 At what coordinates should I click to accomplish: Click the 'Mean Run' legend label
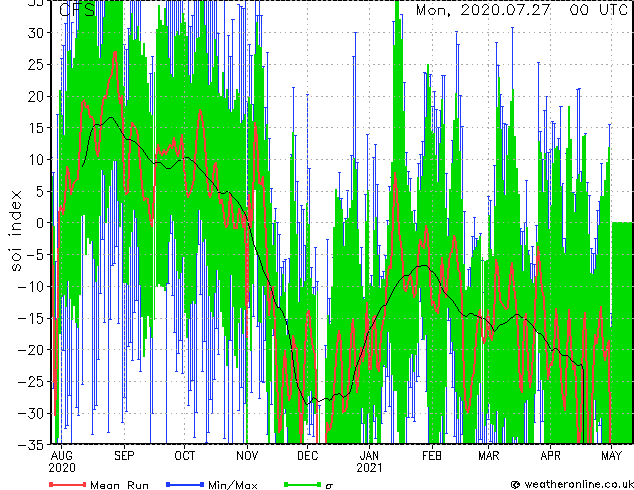pos(119,485)
